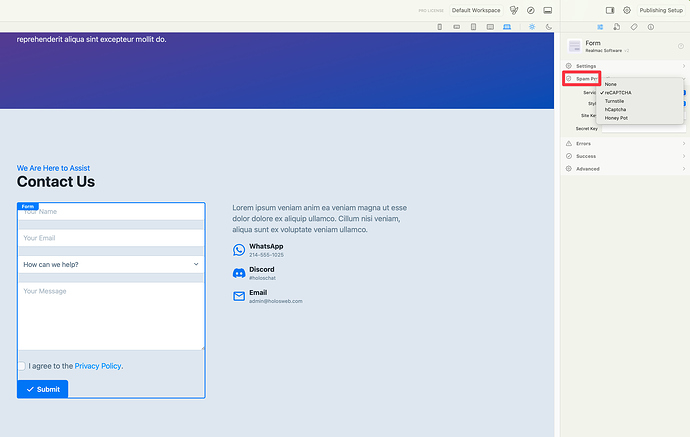The width and height of the screenshot is (690, 437).
Task: Open the gear settings icon in toolbar
Action: [627, 10]
